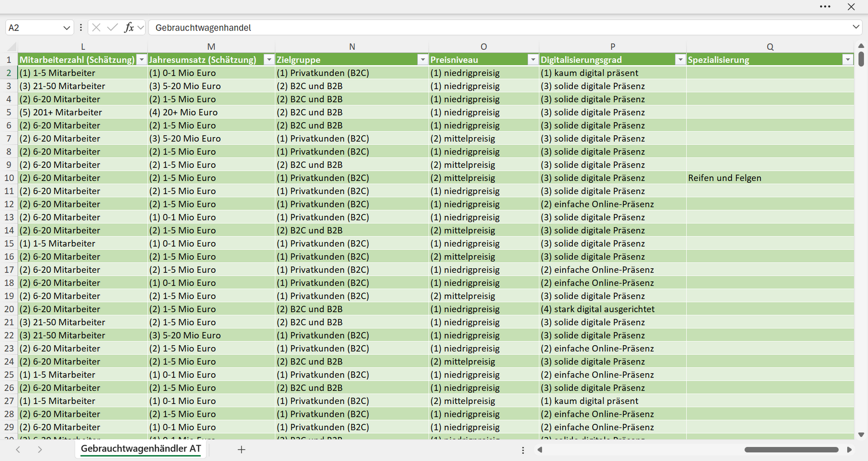Select '(2) B2C und B2B' in row 24
The image size is (868, 461).
click(x=352, y=362)
